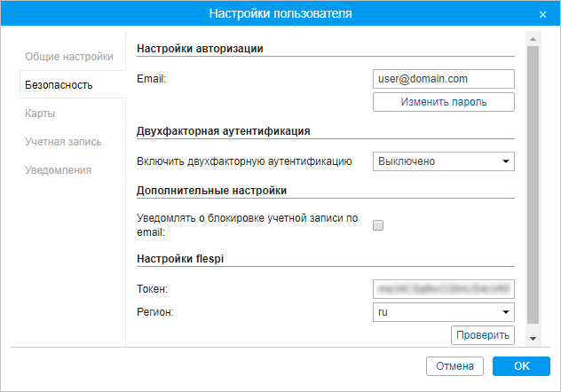The width and height of the screenshot is (561, 392).
Task: Expand the two-factor authentication dropdown
Action: point(437,161)
